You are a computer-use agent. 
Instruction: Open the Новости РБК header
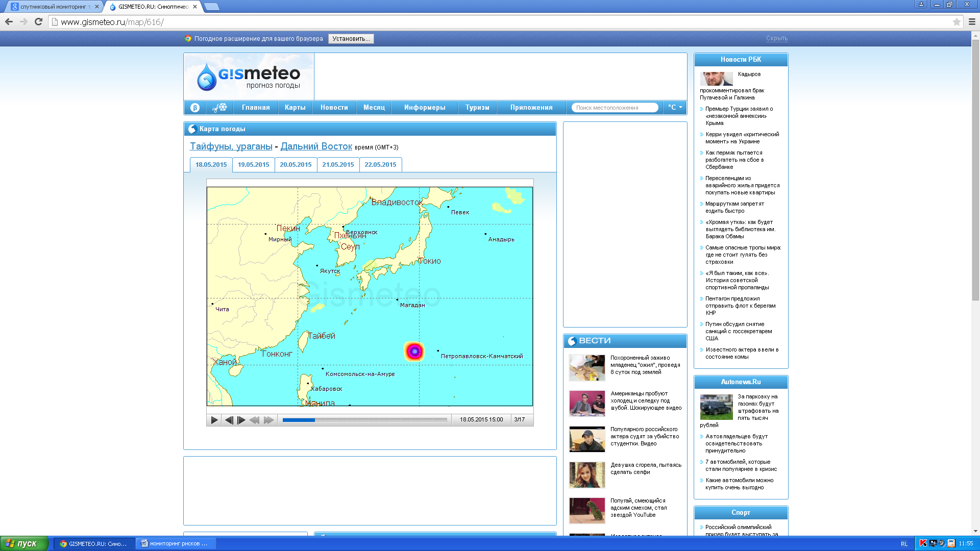[741, 60]
